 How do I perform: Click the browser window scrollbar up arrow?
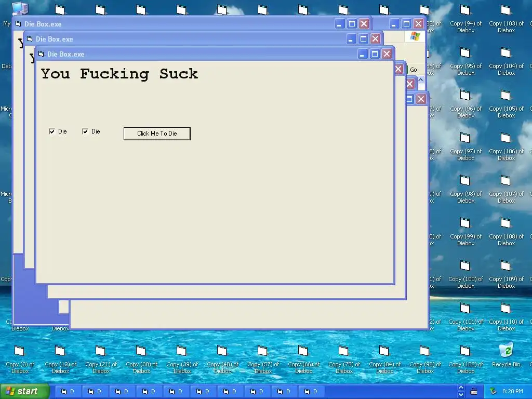pyautogui.click(x=421, y=79)
